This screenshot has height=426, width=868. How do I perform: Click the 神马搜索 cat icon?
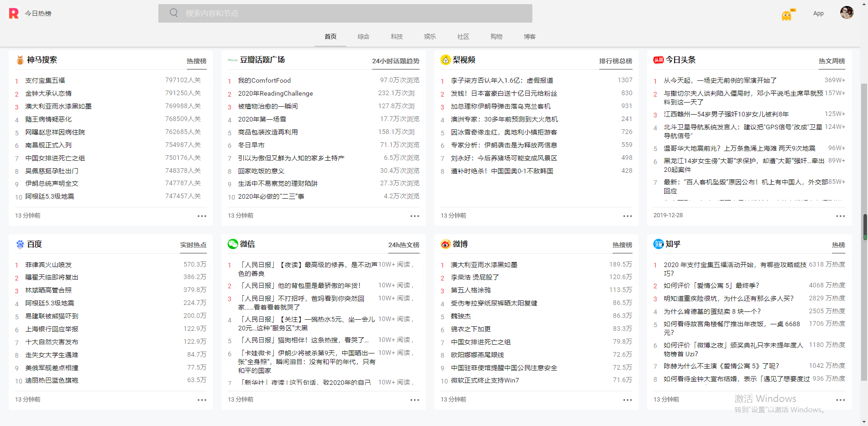tap(20, 60)
